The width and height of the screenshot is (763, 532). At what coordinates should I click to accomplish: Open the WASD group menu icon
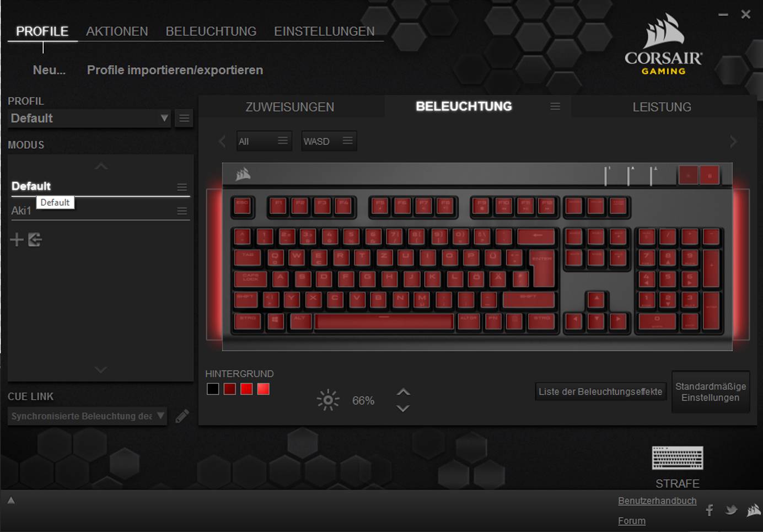pyautogui.click(x=347, y=141)
